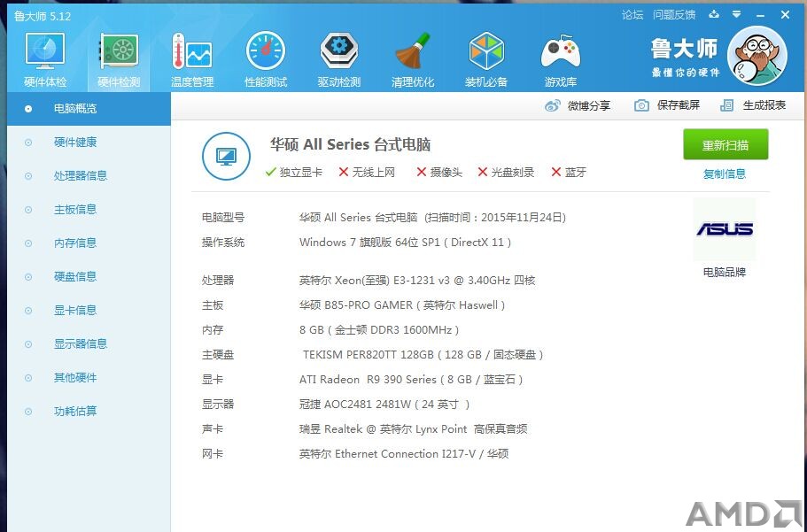Click the Xeon E3-1231 v3 processor value
Screen dimensions: 807x532
(417, 281)
